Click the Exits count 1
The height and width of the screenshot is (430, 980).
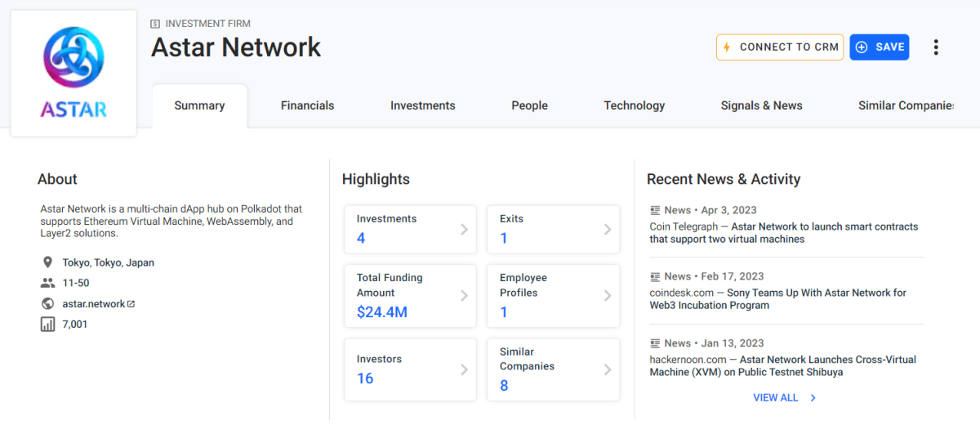pos(504,239)
